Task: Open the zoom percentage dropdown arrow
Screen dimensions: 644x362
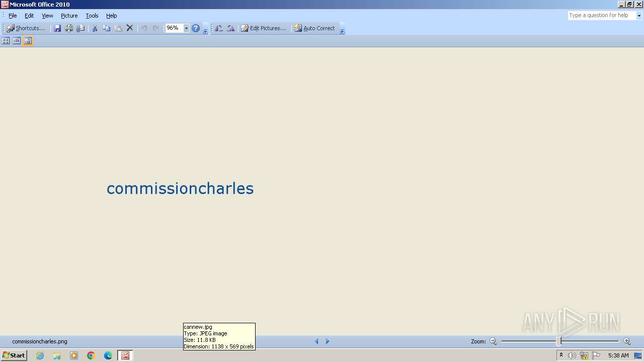Action: point(186,28)
